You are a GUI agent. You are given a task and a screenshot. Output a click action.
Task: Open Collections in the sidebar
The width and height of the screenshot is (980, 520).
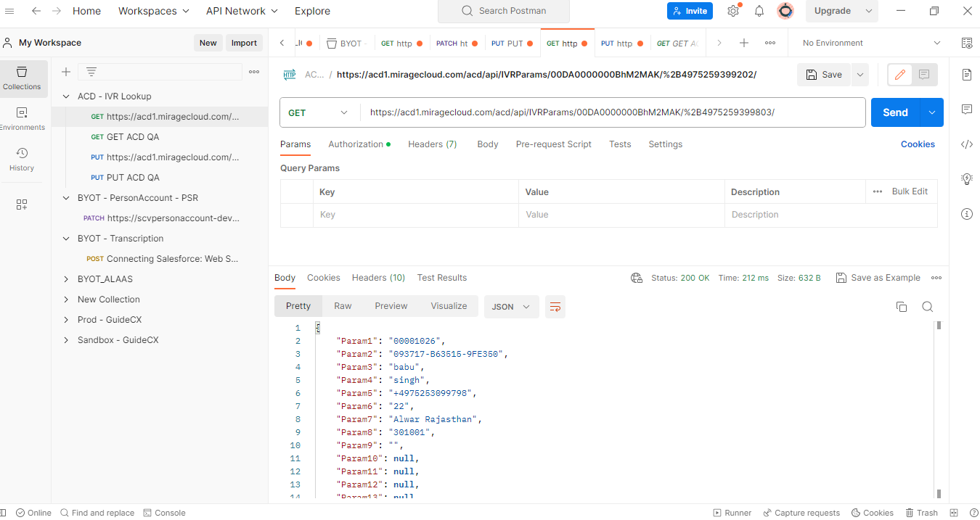pos(22,78)
